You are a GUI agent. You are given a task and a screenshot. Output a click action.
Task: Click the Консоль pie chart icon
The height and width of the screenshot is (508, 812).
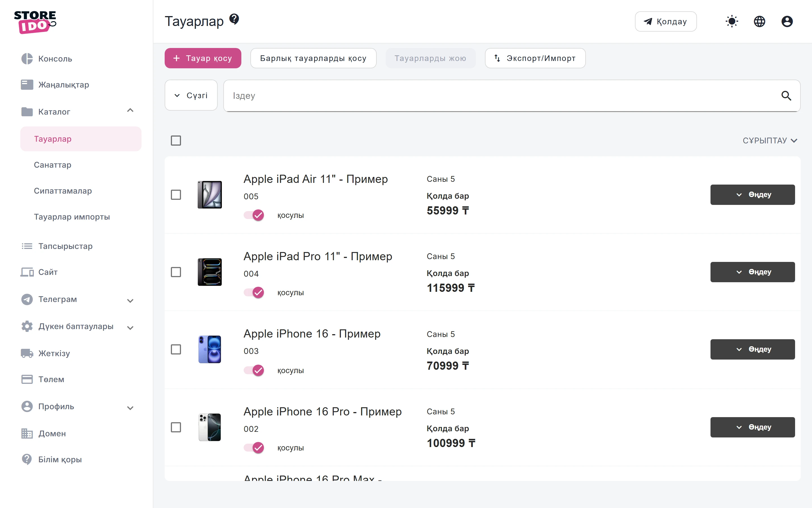[27, 59]
